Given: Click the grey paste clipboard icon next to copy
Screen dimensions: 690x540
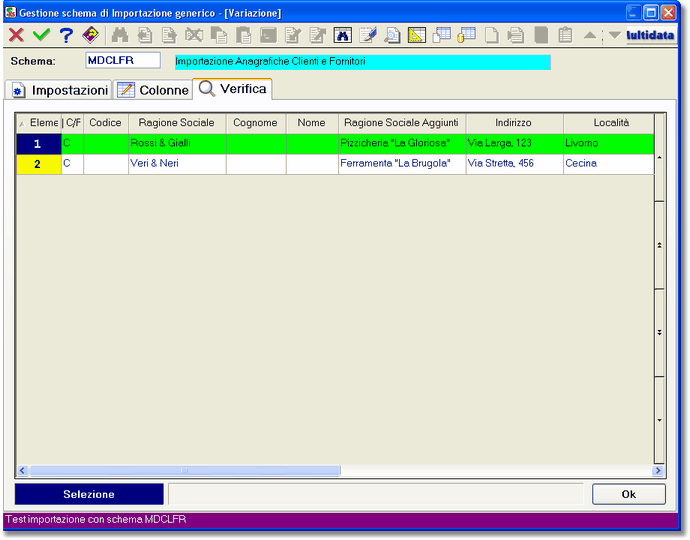Looking at the screenshot, I should coord(243,35).
